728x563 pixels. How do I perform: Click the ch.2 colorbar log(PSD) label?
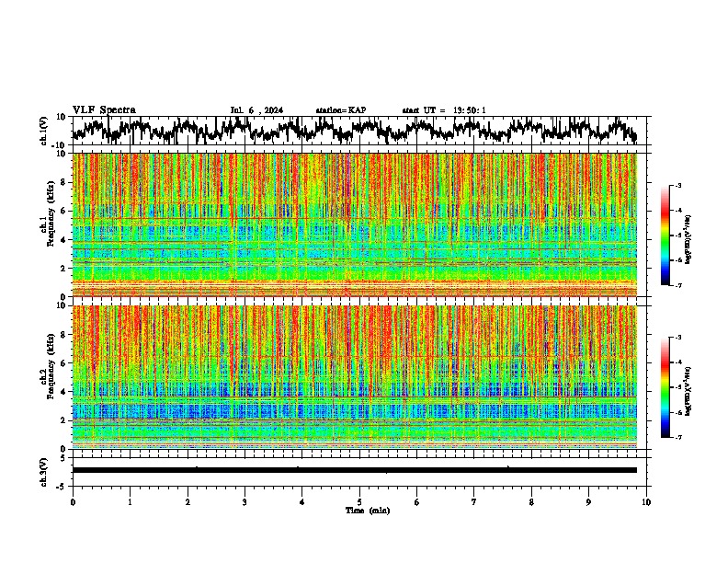(688, 391)
